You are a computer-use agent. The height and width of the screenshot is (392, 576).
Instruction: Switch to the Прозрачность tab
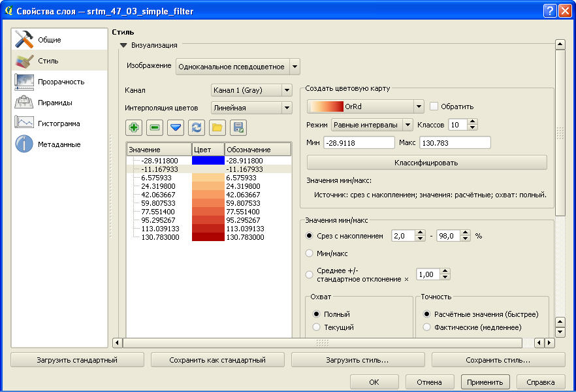(59, 82)
